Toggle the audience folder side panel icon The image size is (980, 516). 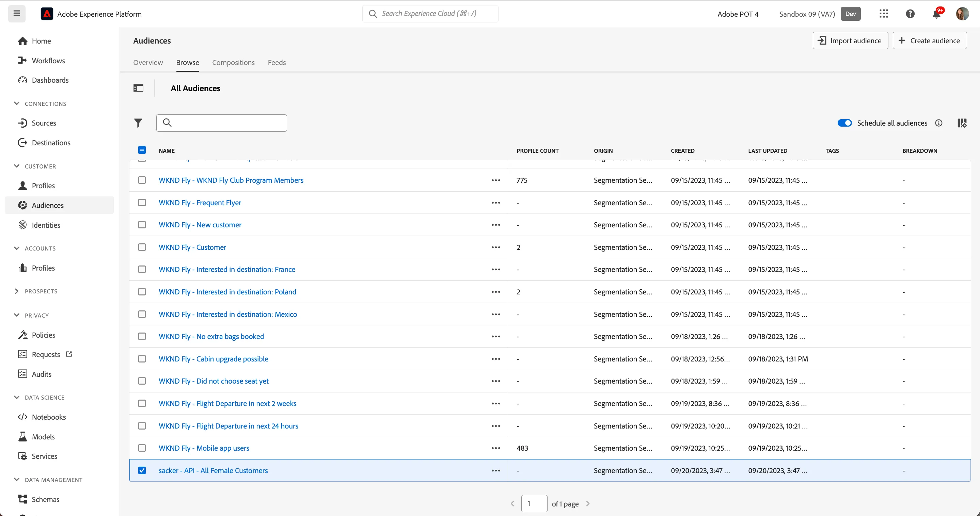pyautogui.click(x=138, y=88)
